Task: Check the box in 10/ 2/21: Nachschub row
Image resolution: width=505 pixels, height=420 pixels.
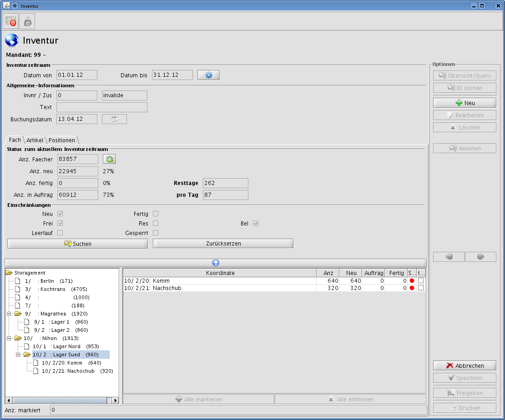Action: point(421,288)
